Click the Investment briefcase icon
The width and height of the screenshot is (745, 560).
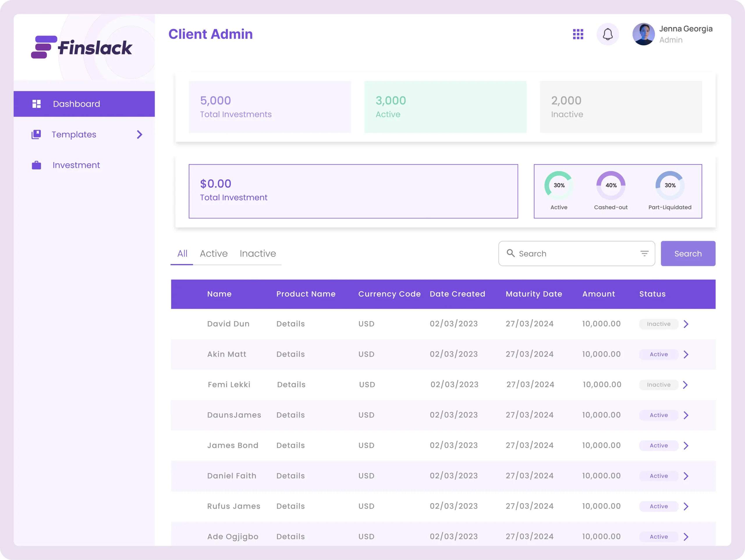tap(36, 165)
